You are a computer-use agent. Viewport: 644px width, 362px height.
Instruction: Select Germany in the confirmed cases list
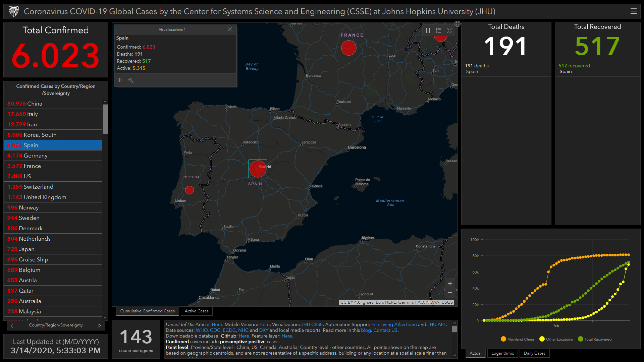(53, 156)
